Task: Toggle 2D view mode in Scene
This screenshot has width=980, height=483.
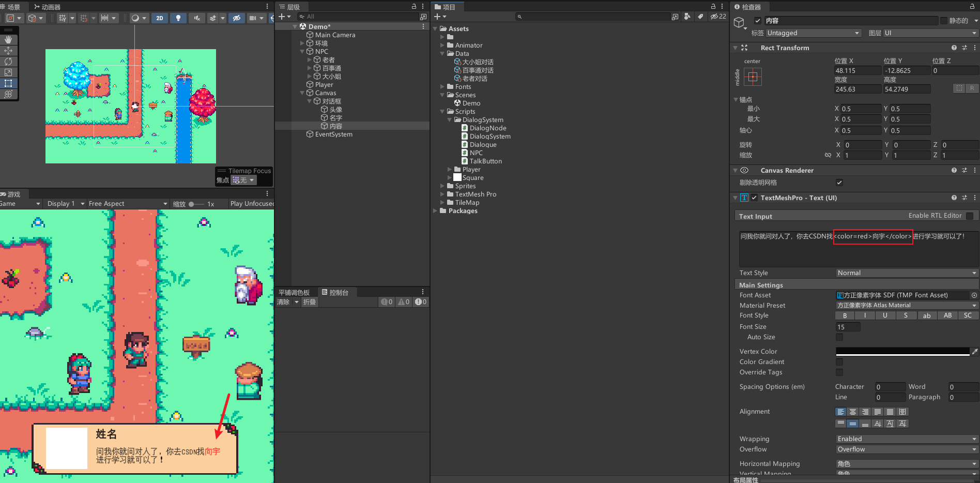Action: (160, 18)
